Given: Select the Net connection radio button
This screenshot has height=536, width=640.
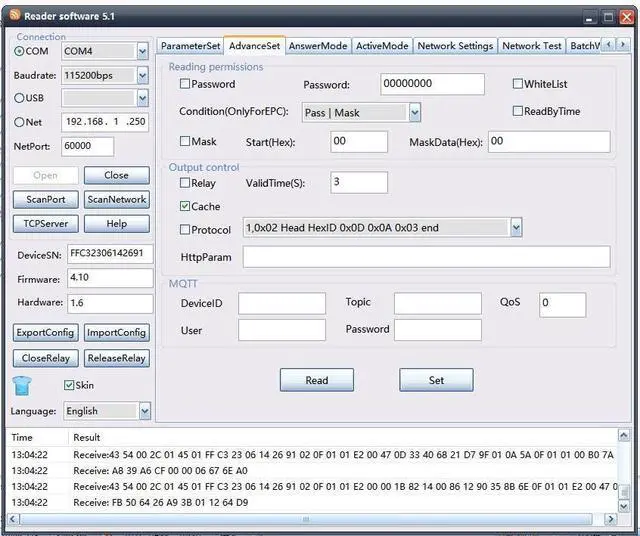Looking at the screenshot, I should (x=19, y=122).
